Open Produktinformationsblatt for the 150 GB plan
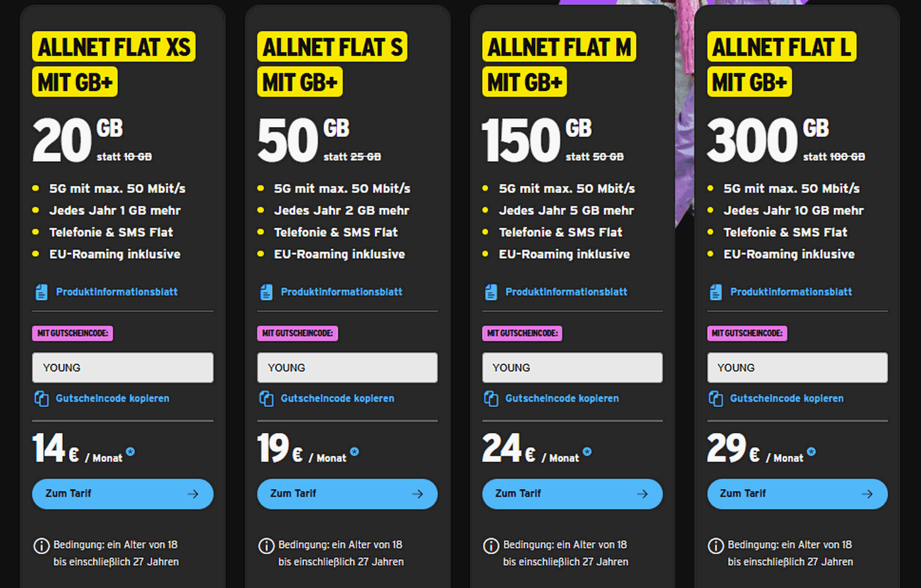The width and height of the screenshot is (921, 588). (x=566, y=292)
